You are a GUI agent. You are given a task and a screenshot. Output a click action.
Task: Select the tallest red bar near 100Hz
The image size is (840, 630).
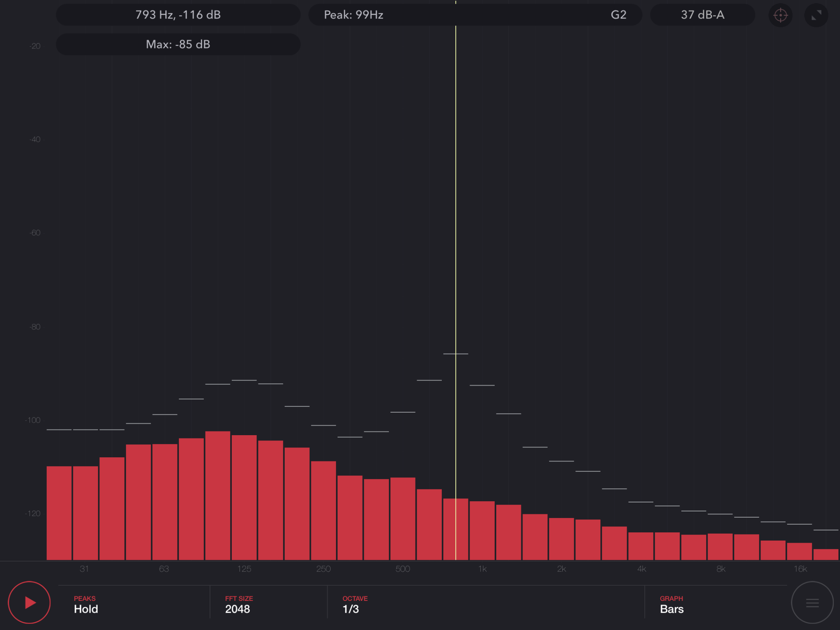coord(218,495)
